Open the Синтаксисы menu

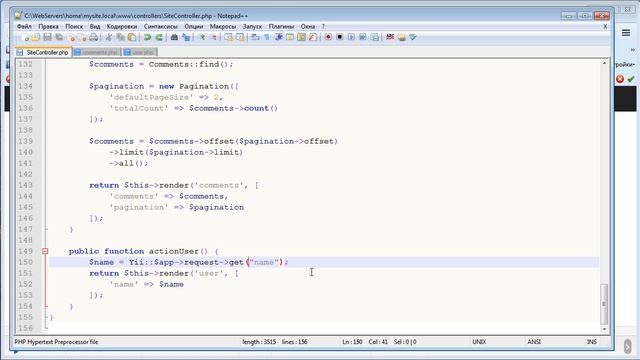point(160,27)
